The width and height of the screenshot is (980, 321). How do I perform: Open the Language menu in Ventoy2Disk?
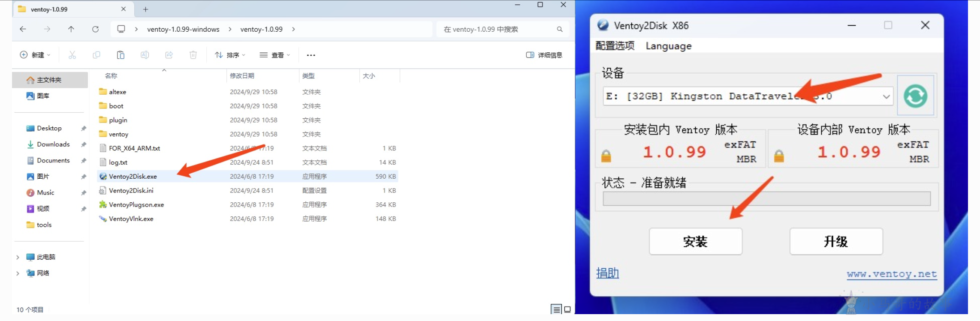669,46
